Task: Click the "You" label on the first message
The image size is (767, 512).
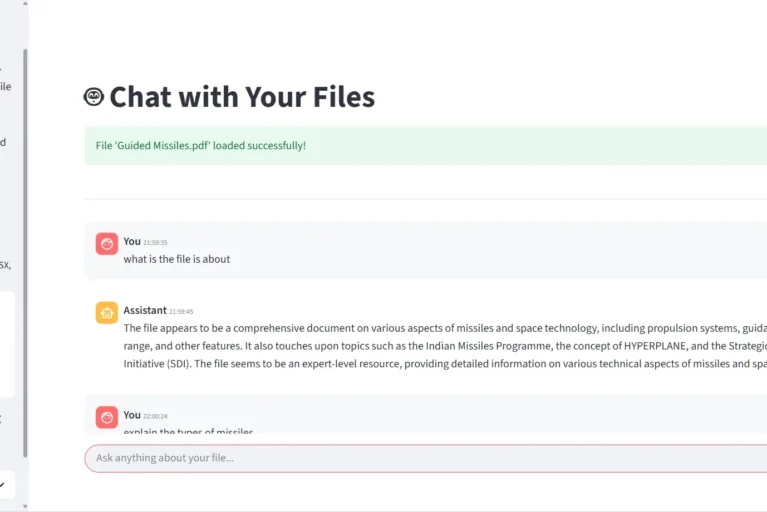Action: tap(132, 241)
